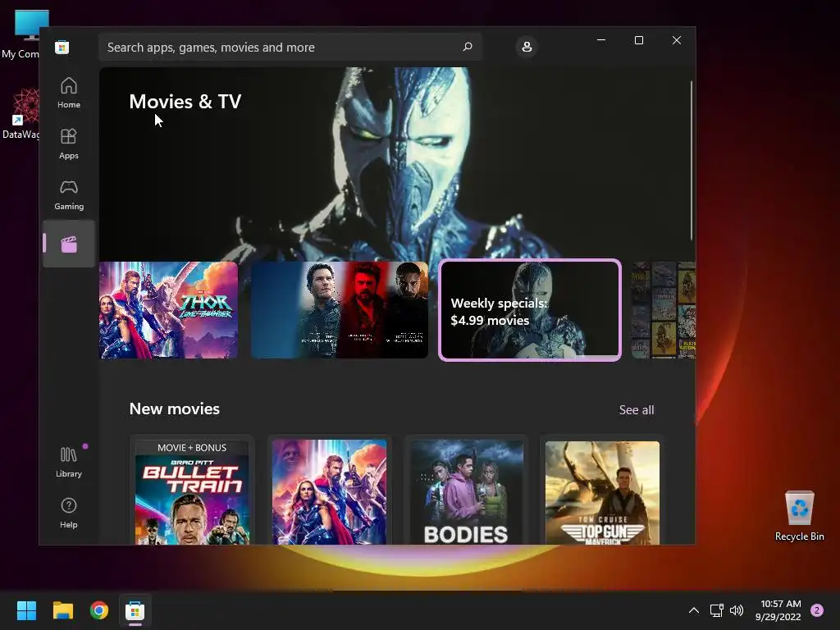Open the Bodies movie poster
This screenshot has width=840, height=630.
[x=466, y=492]
